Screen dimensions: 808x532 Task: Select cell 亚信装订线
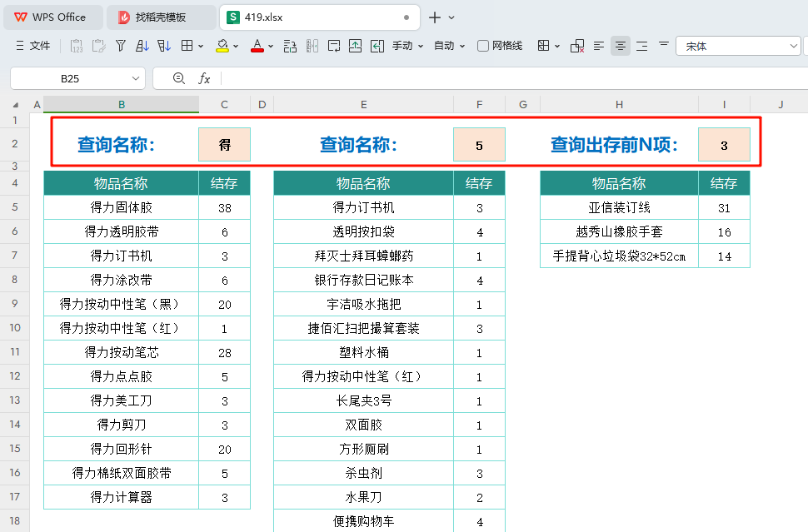[620, 207]
